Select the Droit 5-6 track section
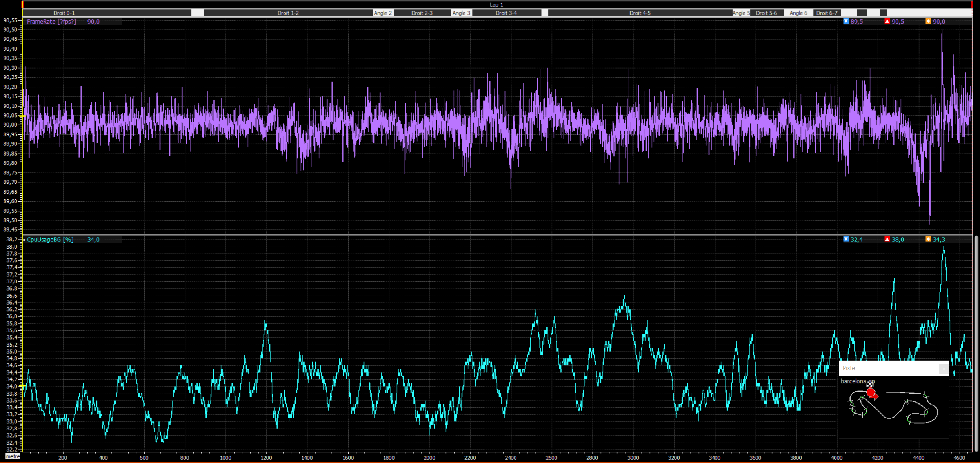 click(x=767, y=13)
